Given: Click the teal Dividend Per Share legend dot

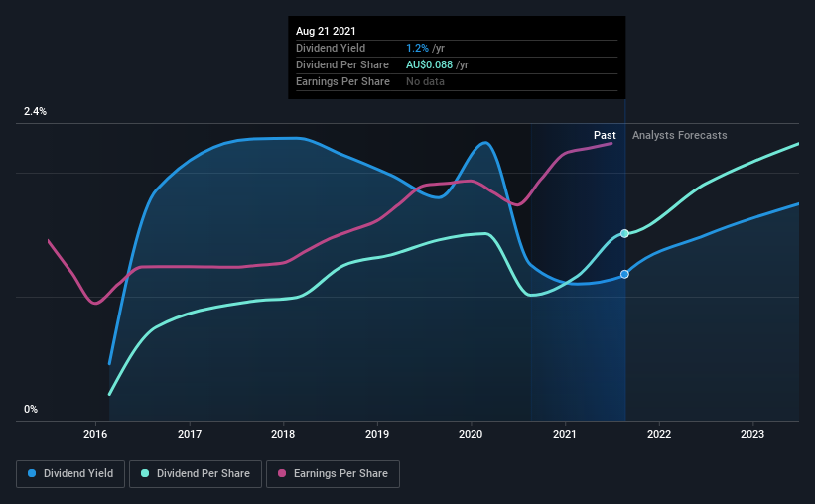Looking at the screenshot, I should click(145, 473).
